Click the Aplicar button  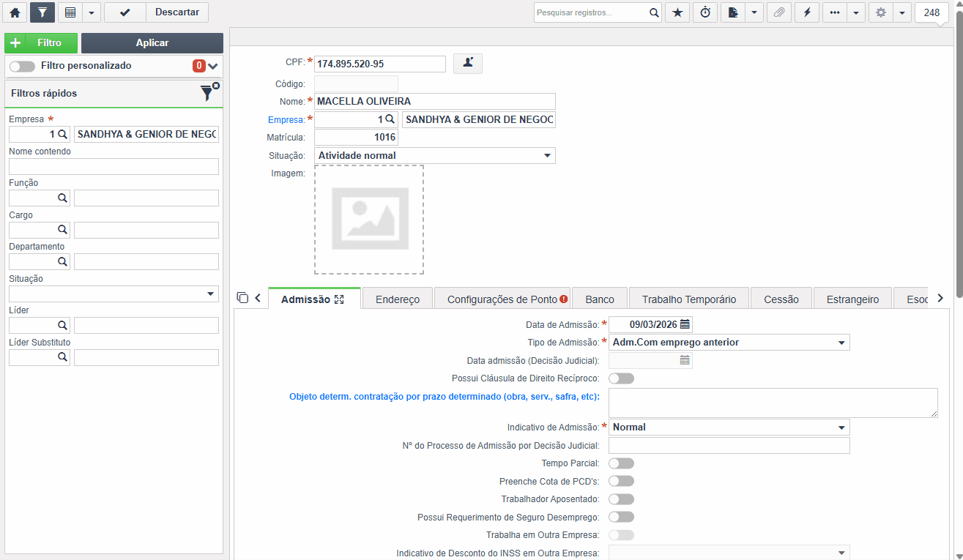click(152, 43)
